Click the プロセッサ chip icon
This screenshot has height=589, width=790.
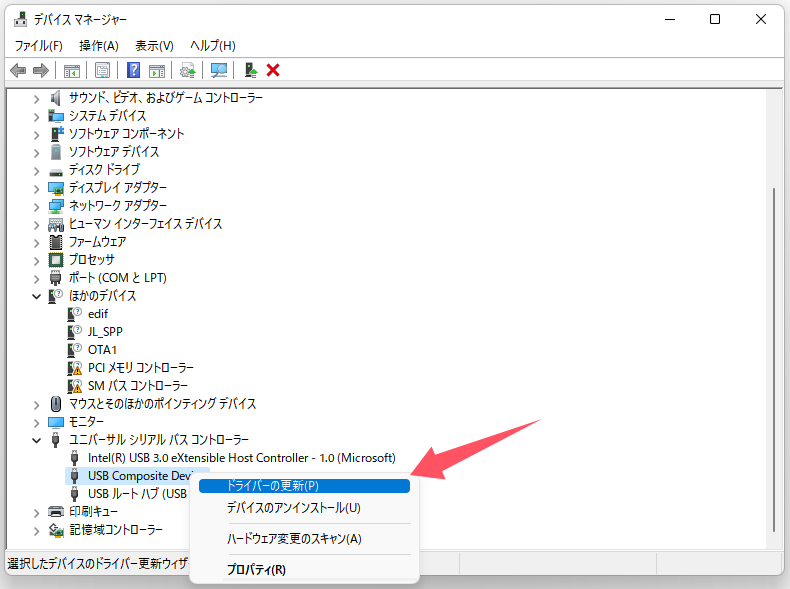[56, 260]
